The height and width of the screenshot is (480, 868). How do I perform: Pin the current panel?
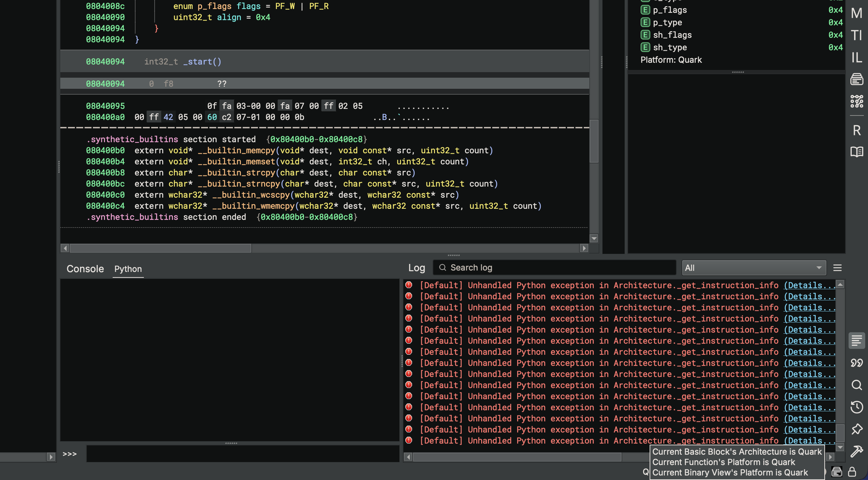tap(857, 429)
